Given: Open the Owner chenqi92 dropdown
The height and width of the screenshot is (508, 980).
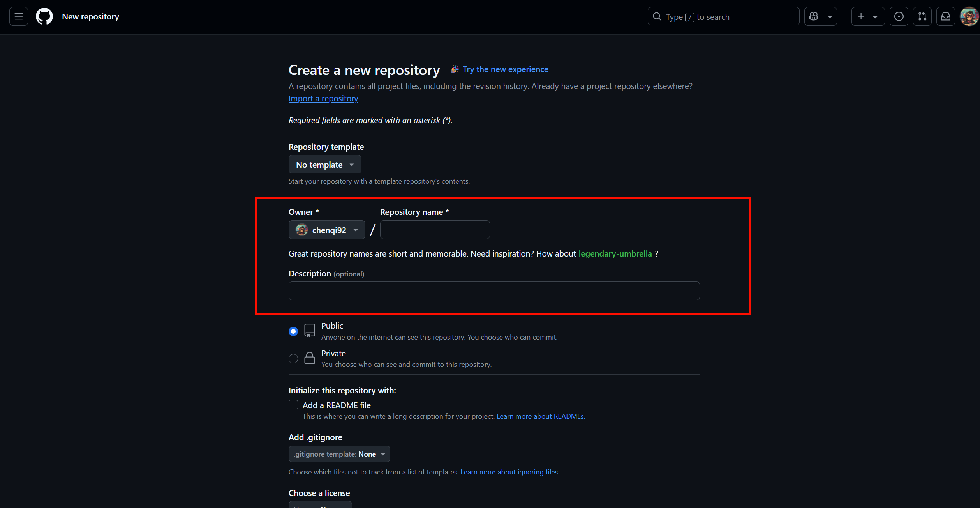Looking at the screenshot, I should [326, 230].
